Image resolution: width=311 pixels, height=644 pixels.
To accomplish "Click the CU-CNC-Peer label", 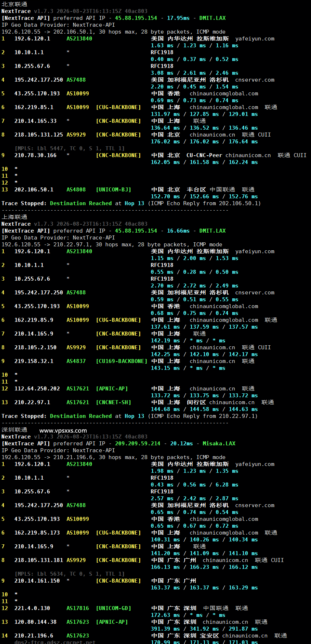I will [204, 155].
